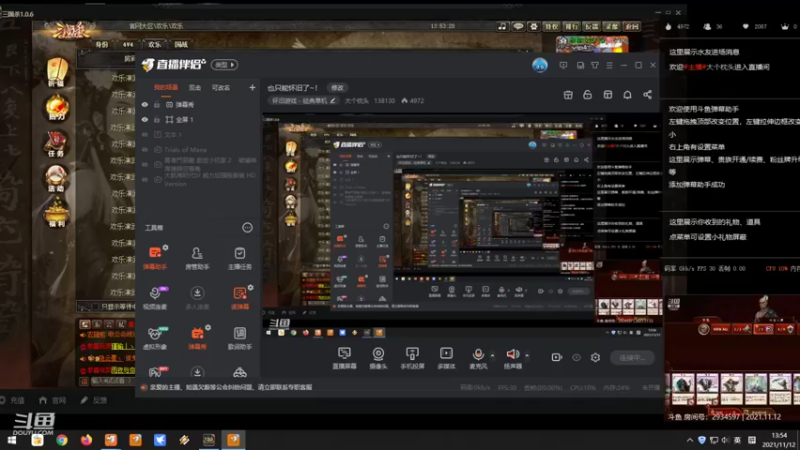Toggle visibility of 全屏 1 scene source
Viewport: 800px width, 450px height.
145,119
